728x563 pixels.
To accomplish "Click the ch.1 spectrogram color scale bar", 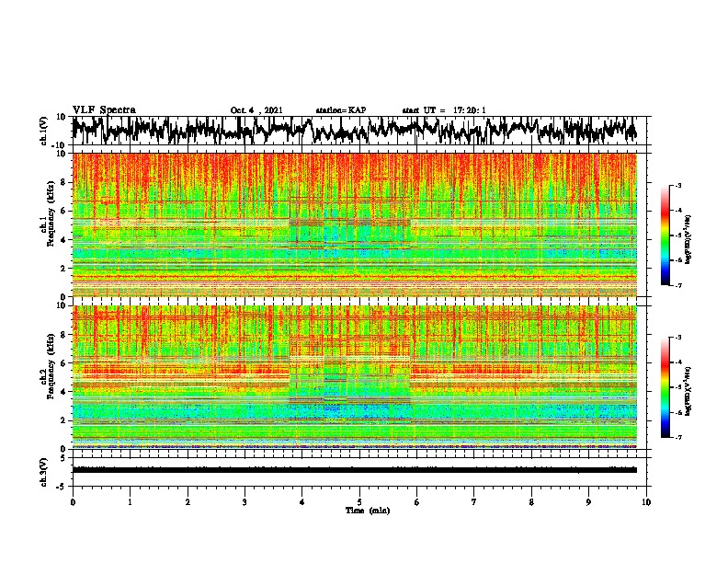I will [665, 236].
